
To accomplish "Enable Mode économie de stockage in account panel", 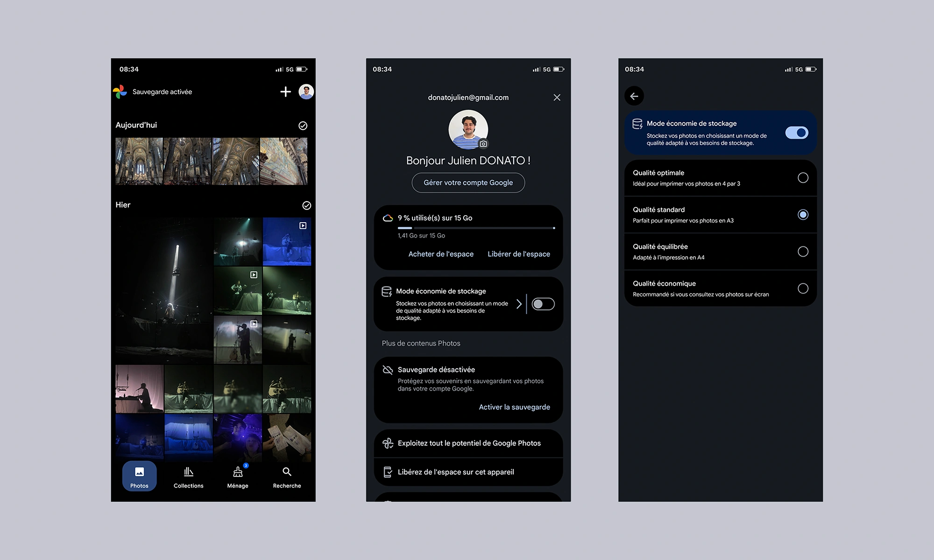I will click(543, 304).
